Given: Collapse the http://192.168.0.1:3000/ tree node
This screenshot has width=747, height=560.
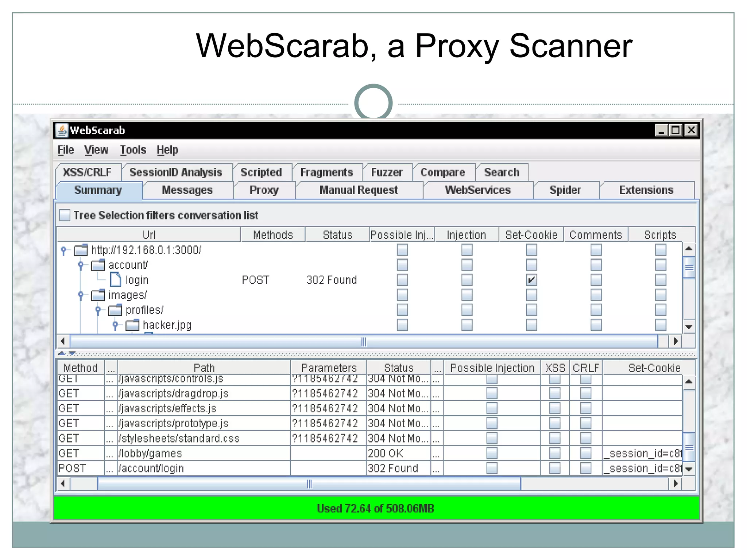Looking at the screenshot, I should point(63,250).
